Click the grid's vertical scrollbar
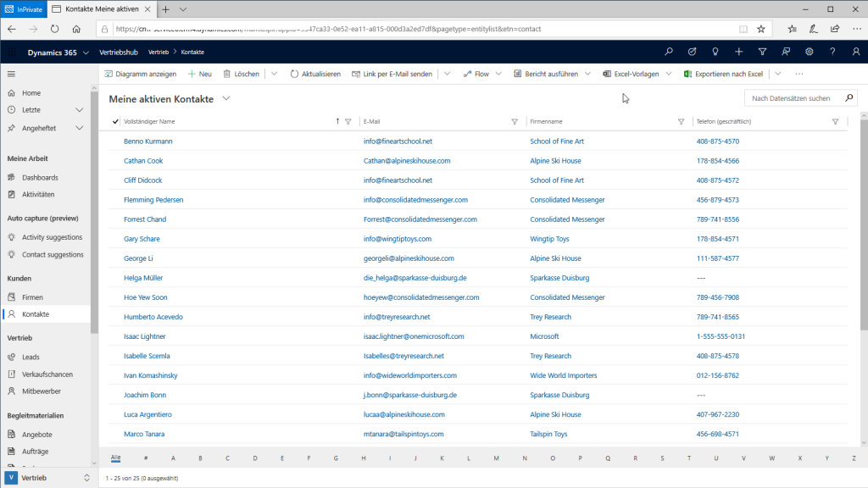The width and height of the screenshot is (868, 488). [x=863, y=229]
